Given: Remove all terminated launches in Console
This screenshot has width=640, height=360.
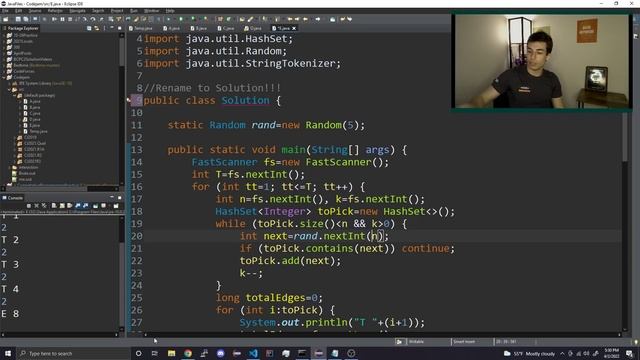Looking at the screenshot, I should point(44,206).
